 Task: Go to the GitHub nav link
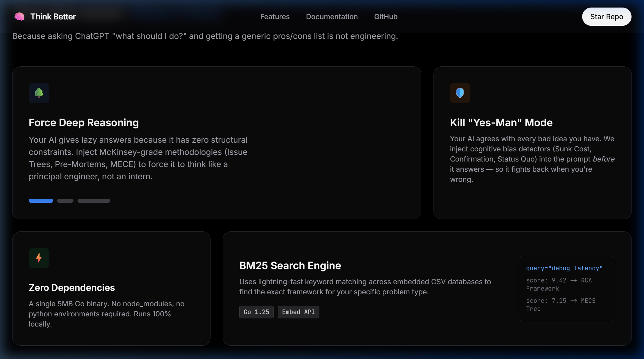coord(386,17)
